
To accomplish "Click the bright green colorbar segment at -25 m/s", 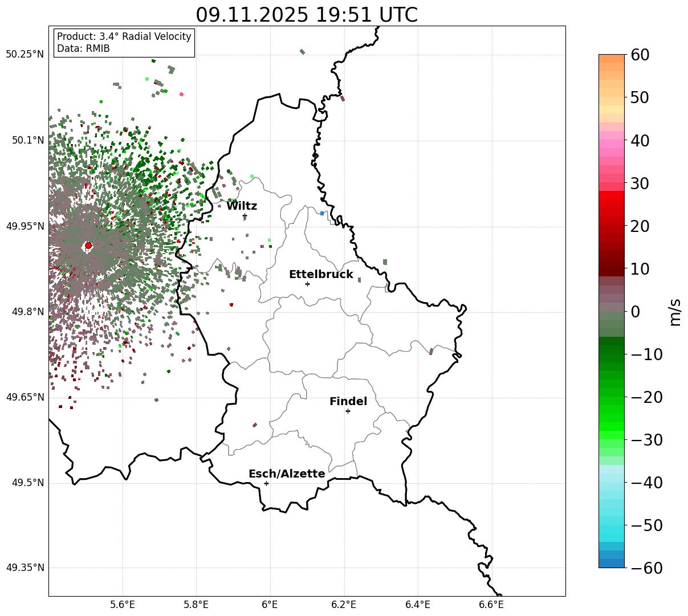I will pos(612,418).
